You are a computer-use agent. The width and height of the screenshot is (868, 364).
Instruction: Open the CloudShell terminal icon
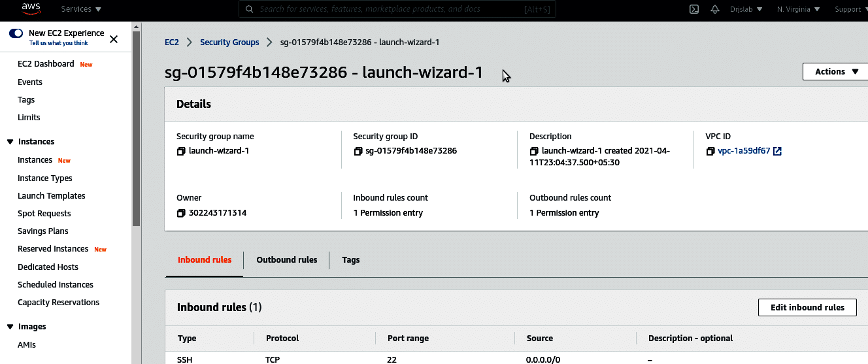point(694,9)
